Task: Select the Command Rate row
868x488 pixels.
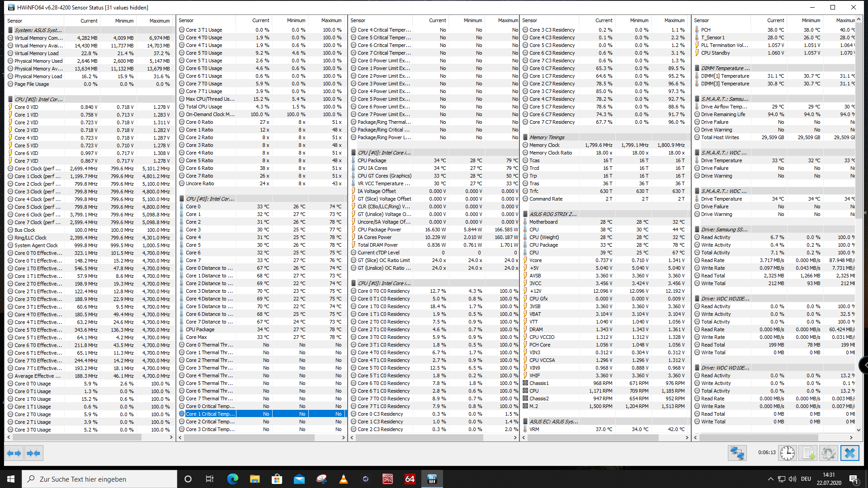Action: point(605,199)
